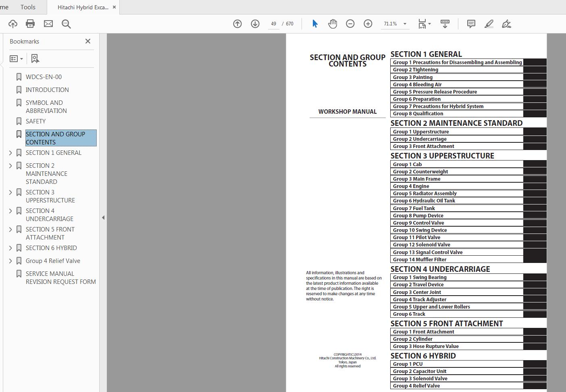Collapse the navigation pane arrow
The height and width of the screenshot is (392, 566).
coord(103,218)
